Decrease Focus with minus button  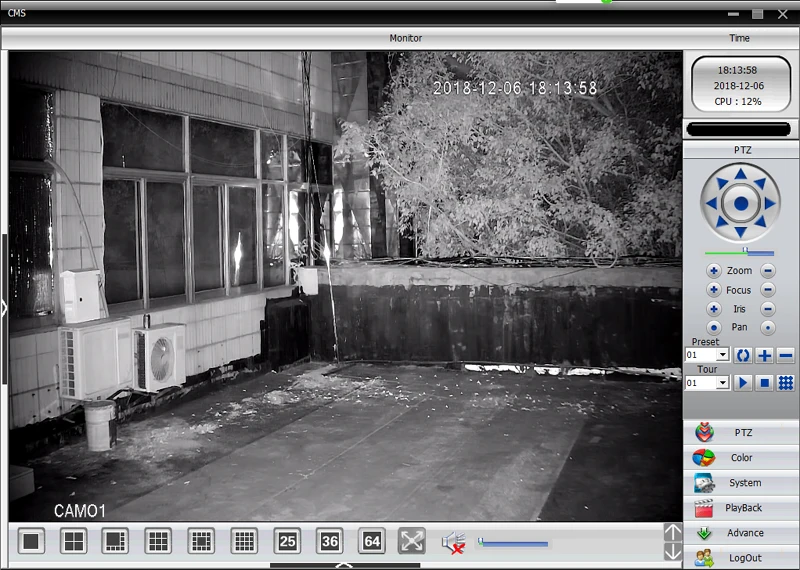(x=767, y=290)
